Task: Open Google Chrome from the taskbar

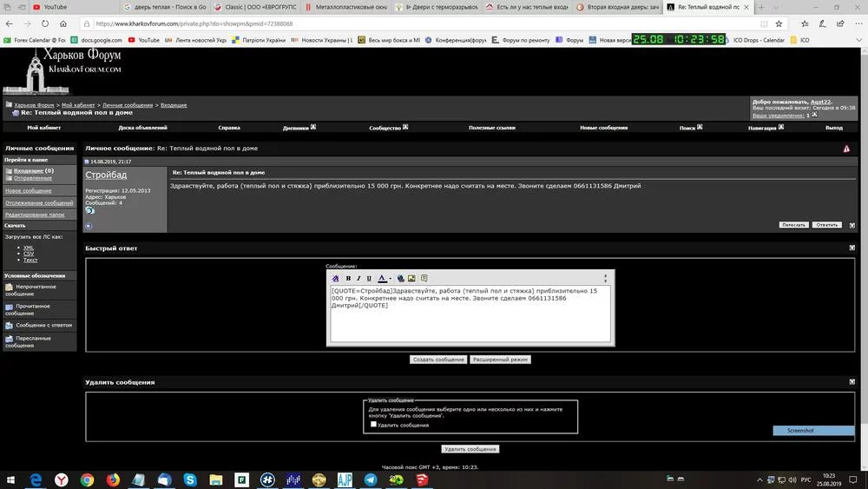Action: 87,479
